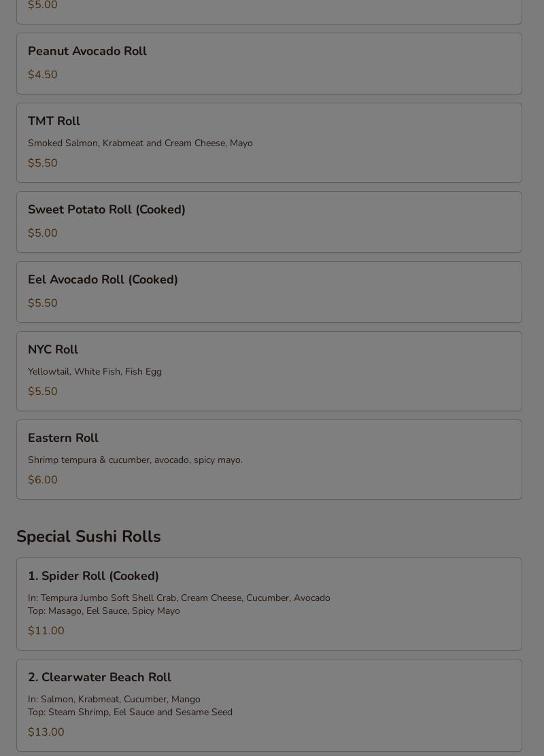Click the Clearwater Beach Roll $13.00 price
Viewport: 544px width, 756px height.
46,732
